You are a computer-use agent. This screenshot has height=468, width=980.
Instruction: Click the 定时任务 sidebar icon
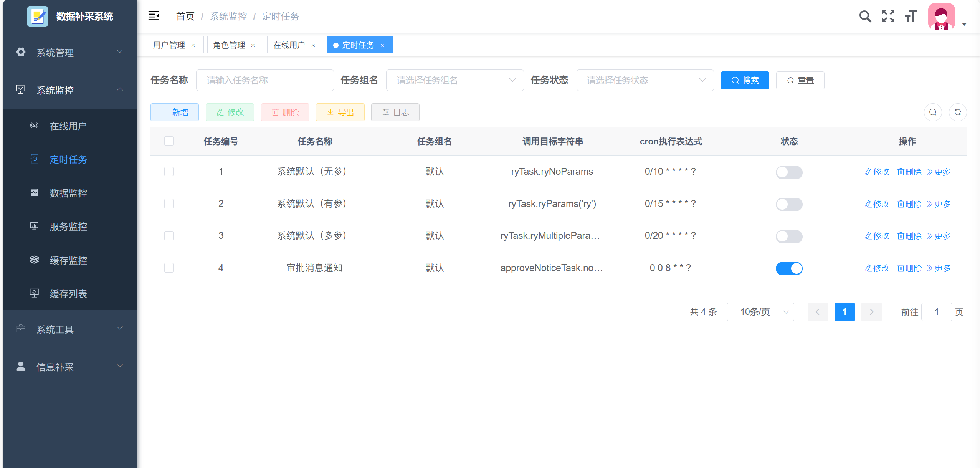tap(34, 159)
